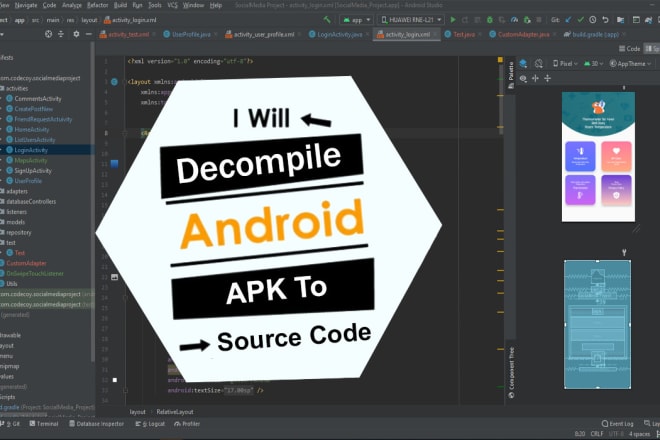660x440 pixels.
Task: Open the Logcat tool window
Action: [x=150, y=424]
